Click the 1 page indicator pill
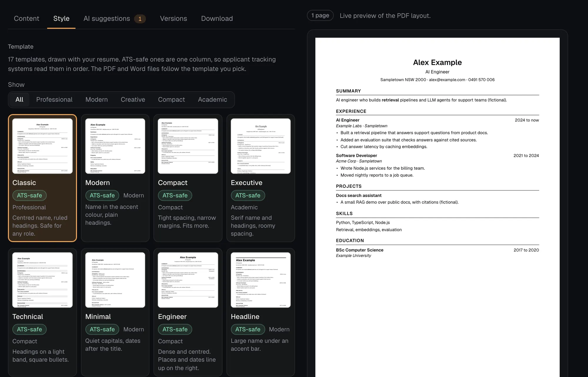The height and width of the screenshot is (377, 588). click(x=320, y=15)
